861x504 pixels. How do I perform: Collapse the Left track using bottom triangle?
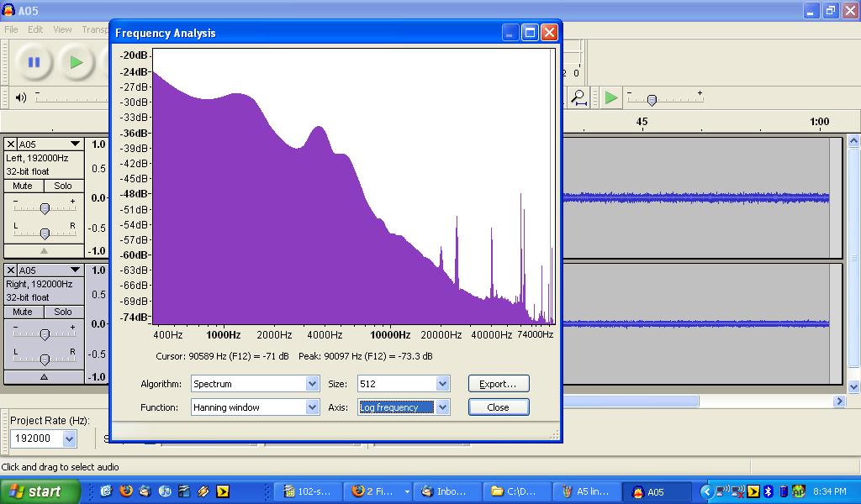[45, 250]
